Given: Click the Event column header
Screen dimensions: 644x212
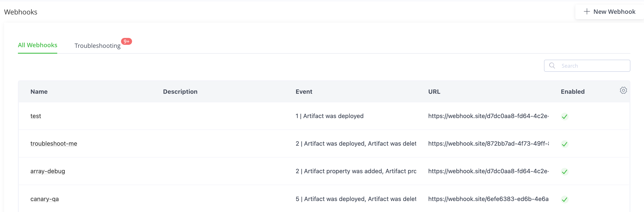Looking at the screenshot, I should click(304, 92).
